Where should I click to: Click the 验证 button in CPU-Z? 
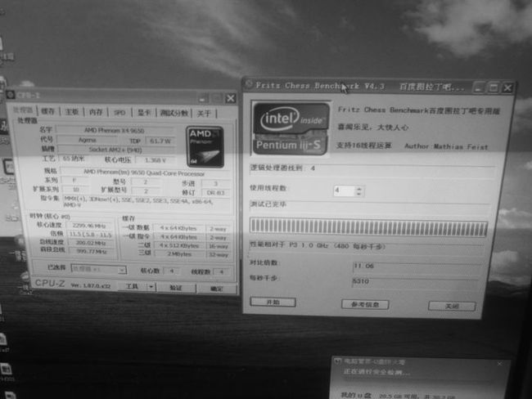[176, 288]
